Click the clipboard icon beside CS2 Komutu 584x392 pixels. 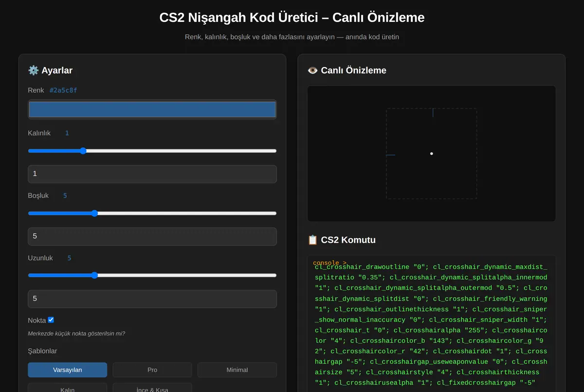pyautogui.click(x=312, y=240)
